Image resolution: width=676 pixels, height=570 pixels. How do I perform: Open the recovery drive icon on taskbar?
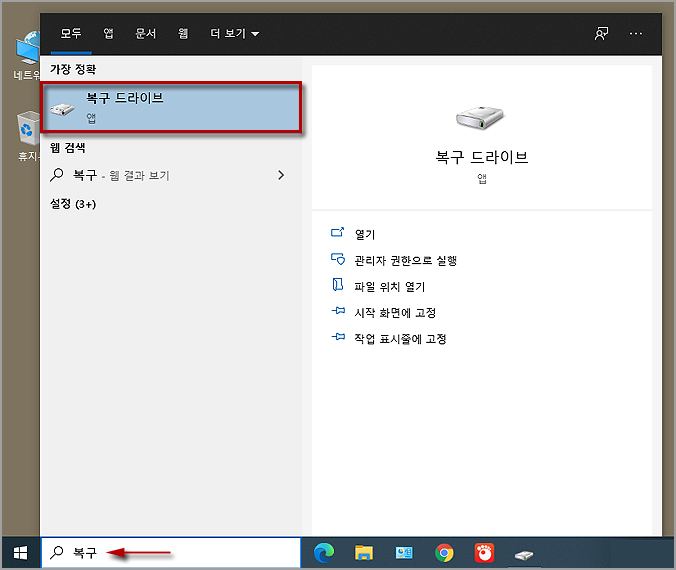[524, 554]
